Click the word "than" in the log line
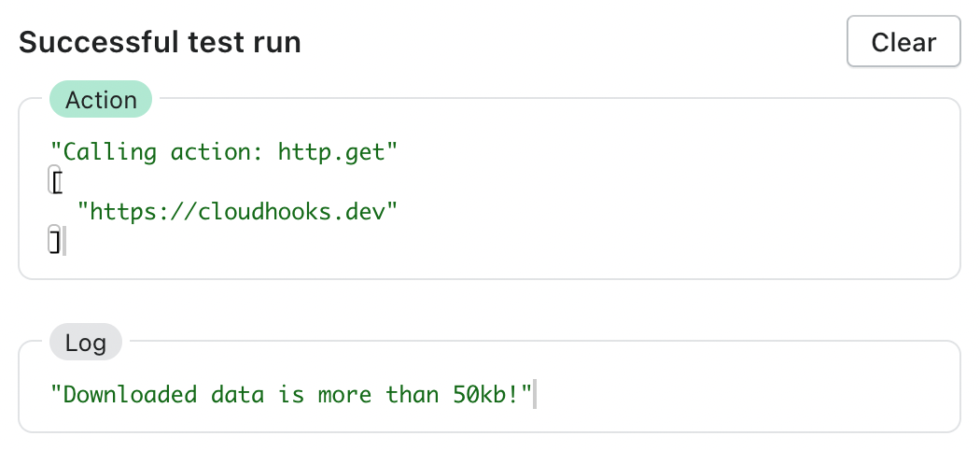This screenshot has height=450, width=980. coord(413,394)
